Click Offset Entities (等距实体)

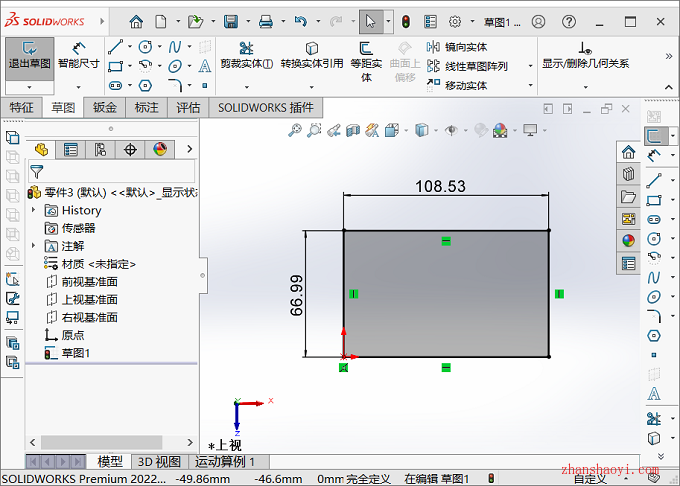[366, 62]
